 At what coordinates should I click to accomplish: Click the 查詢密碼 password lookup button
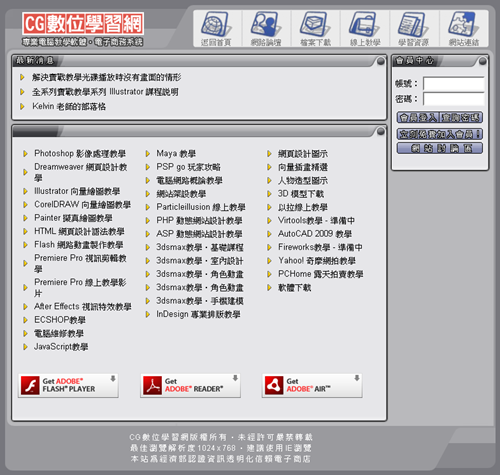(x=461, y=117)
